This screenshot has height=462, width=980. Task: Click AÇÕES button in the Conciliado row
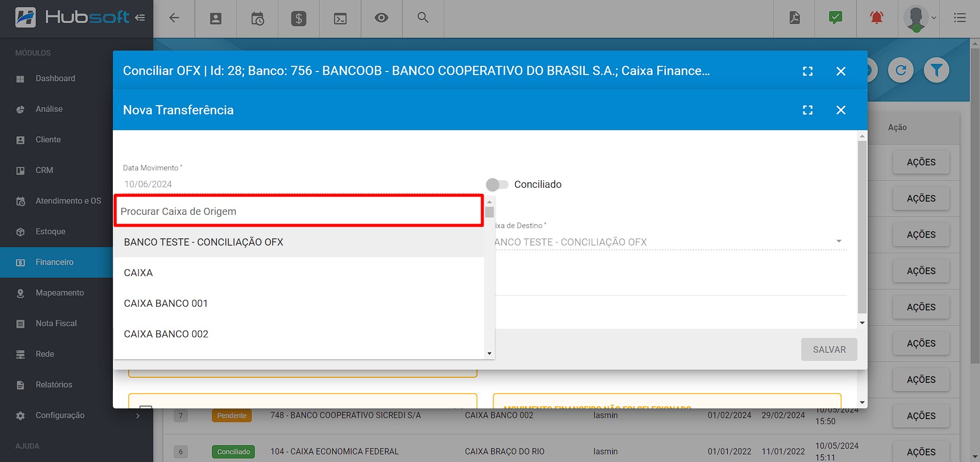921,452
